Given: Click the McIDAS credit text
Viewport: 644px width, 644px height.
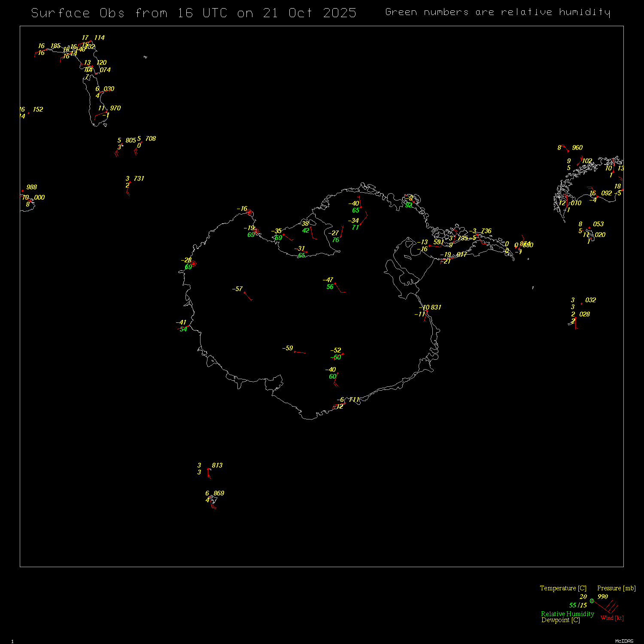Looking at the screenshot, I should (x=624, y=641).
